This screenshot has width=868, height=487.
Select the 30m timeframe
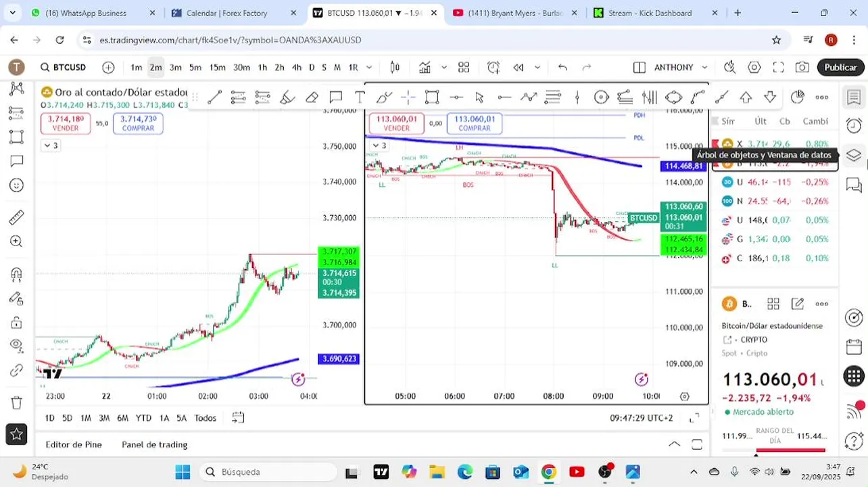tap(241, 67)
